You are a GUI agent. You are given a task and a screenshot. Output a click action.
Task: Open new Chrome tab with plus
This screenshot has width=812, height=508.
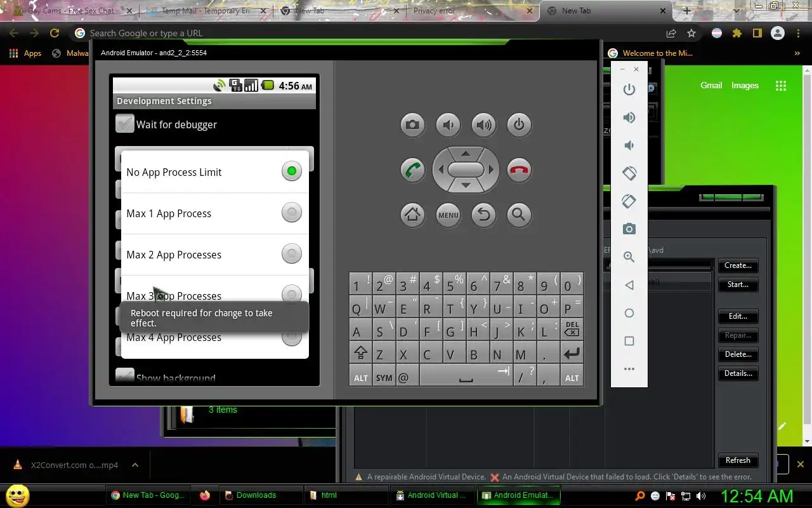point(686,11)
